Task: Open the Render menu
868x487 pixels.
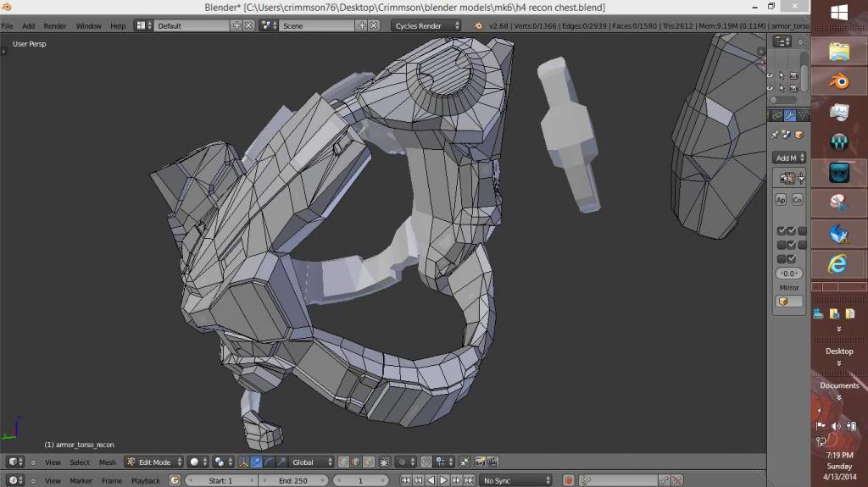Action: [54, 26]
